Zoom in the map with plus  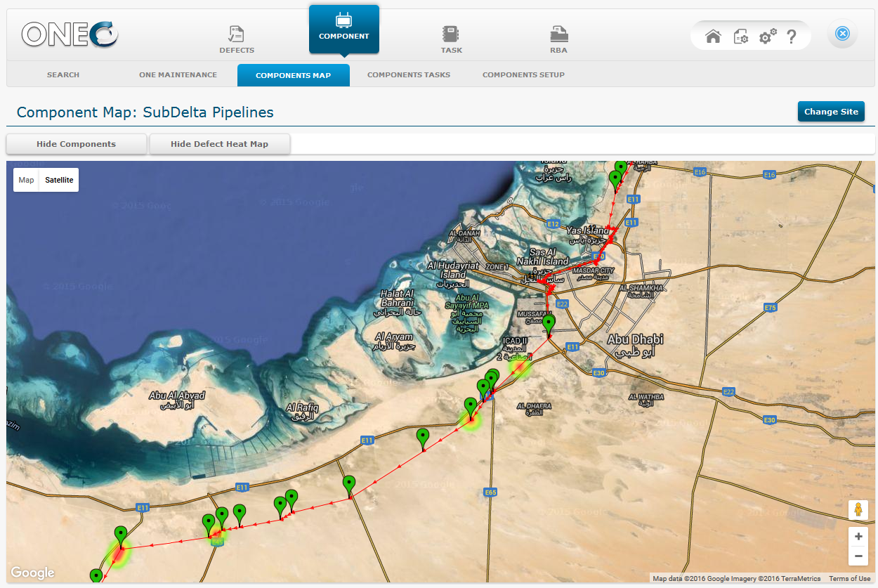click(858, 537)
